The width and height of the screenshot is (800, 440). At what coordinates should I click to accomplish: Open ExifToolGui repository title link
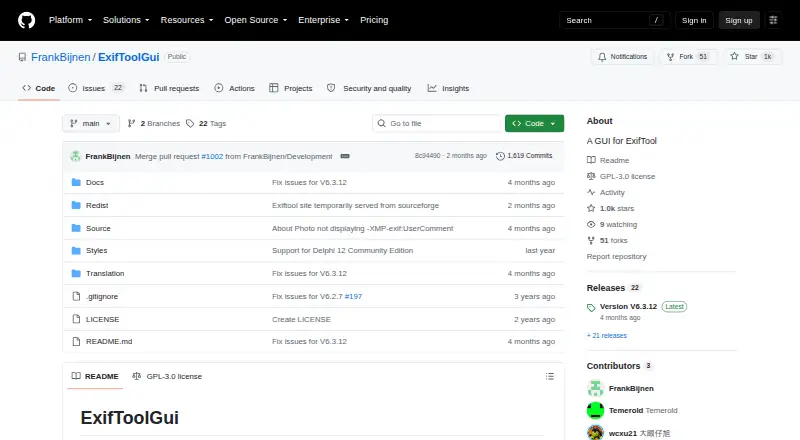(x=129, y=57)
